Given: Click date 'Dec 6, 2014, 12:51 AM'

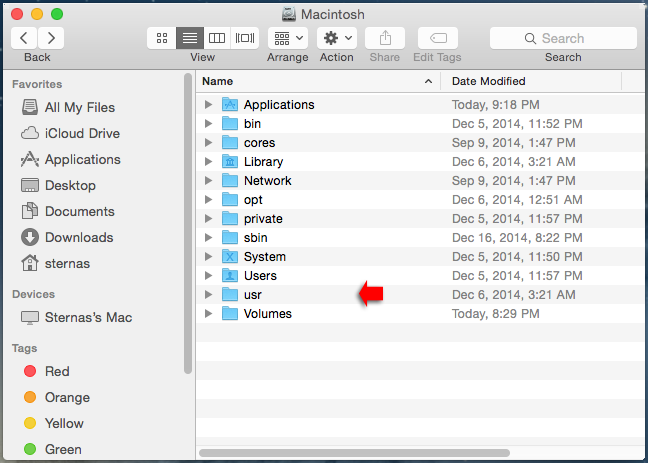Looking at the screenshot, I should click(517, 200).
